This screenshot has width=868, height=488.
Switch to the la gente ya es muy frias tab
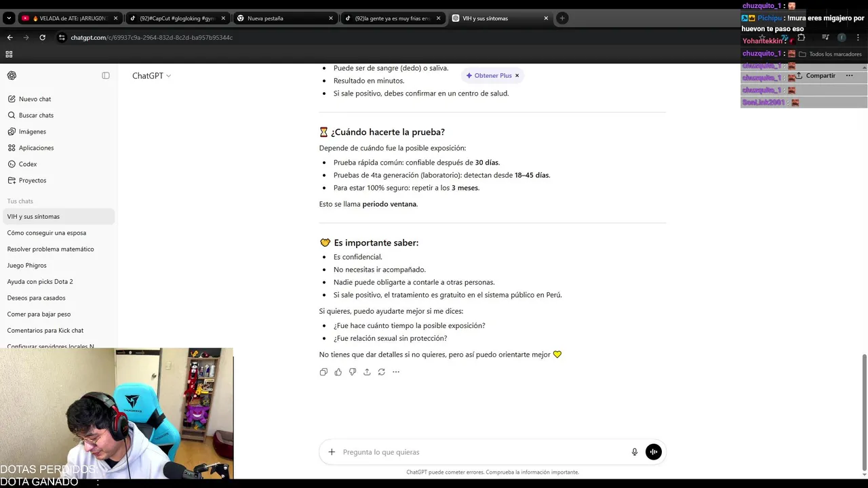[392, 18]
